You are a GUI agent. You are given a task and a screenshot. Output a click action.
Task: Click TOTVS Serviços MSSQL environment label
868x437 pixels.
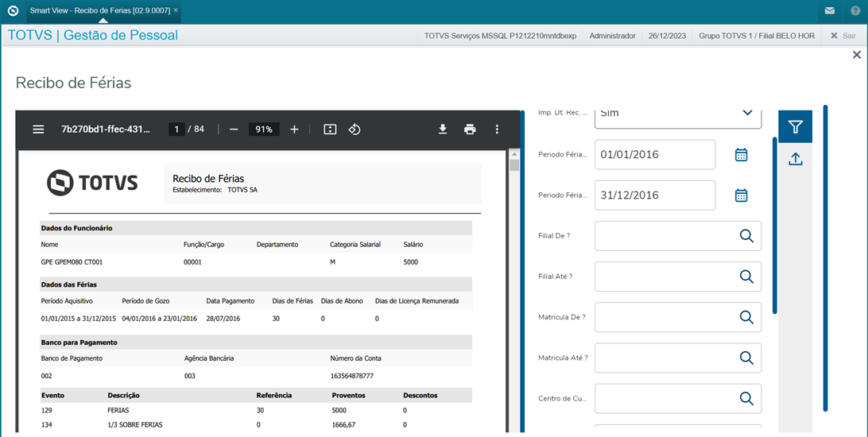[501, 36]
